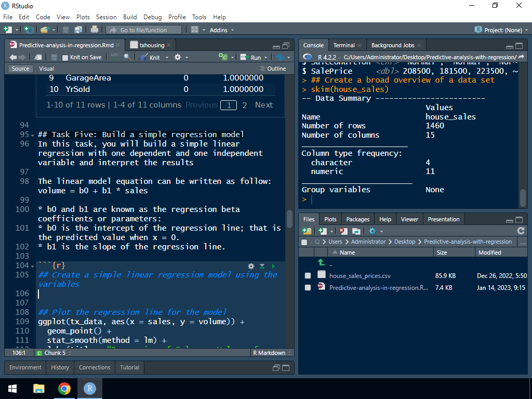This screenshot has height=399, width=532.
Task: Toggle the Knit on Save checkbox
Action: pyautogui.click(x=65, y=58)
